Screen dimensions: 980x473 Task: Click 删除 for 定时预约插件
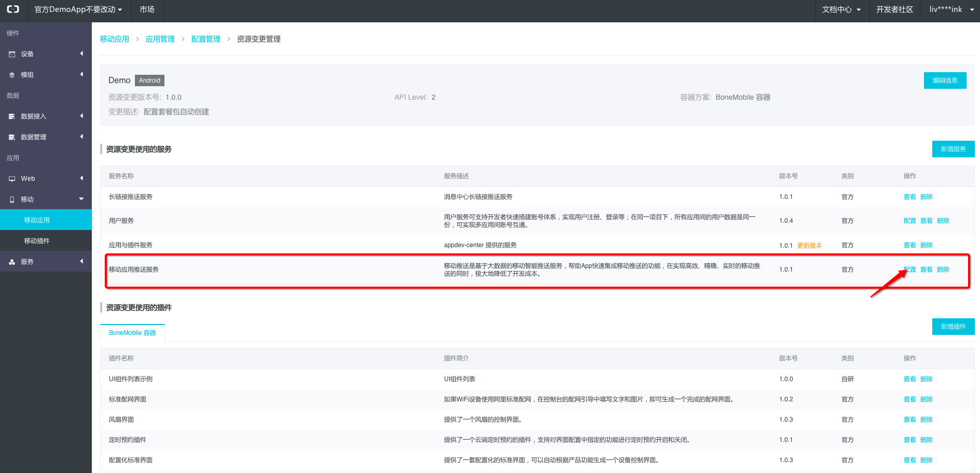(926, 440)
